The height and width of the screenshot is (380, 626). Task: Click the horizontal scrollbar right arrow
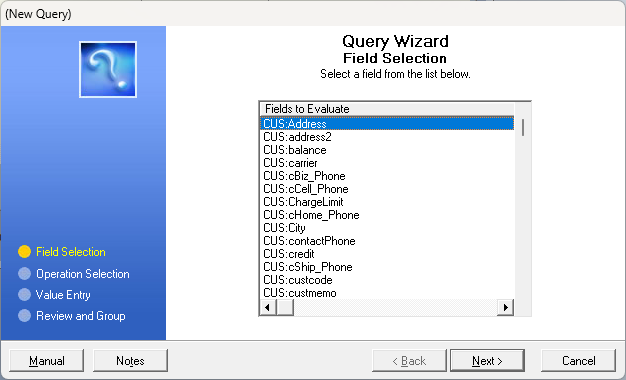tap(505, 307)
